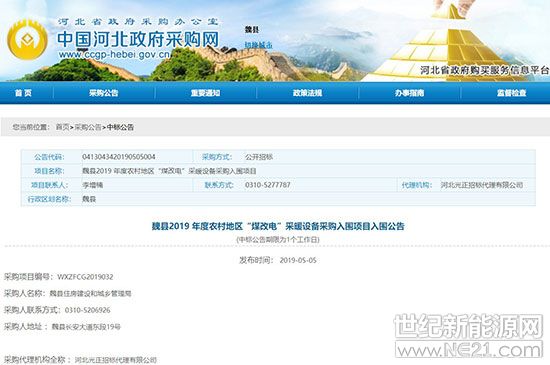Click the 采购方式 field label
550x365 pixels.
(x=217, y=157)
